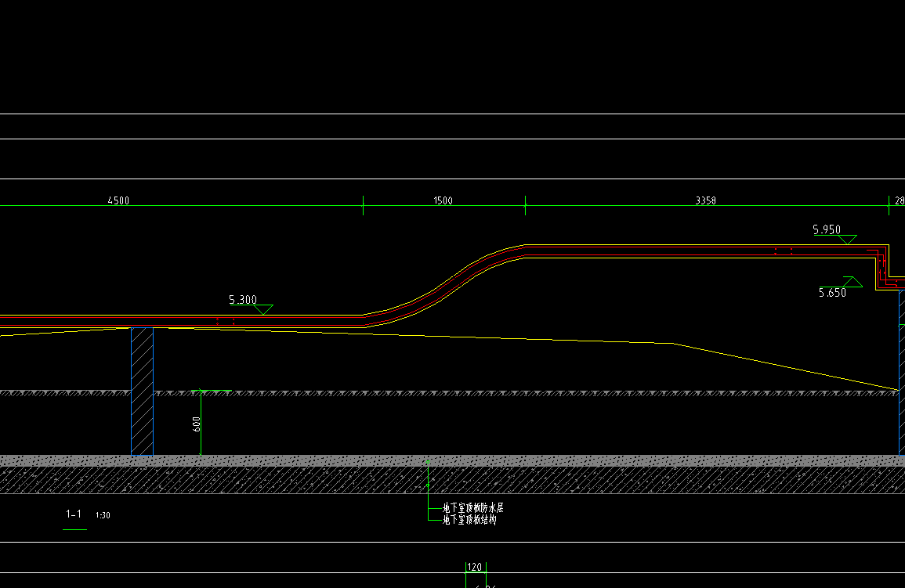Image resolution: width=905 pixels, height=588 pixels.
Task: Select the vertical 600 dimension text
Action: point(196,424)
